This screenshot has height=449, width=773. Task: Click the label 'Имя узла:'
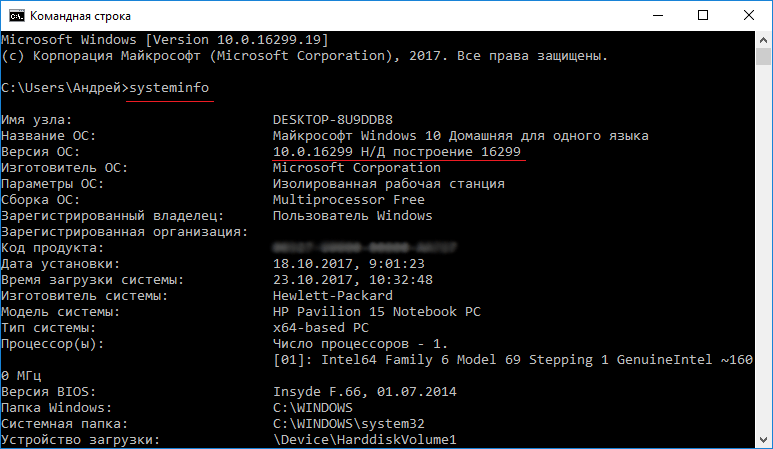36,120
